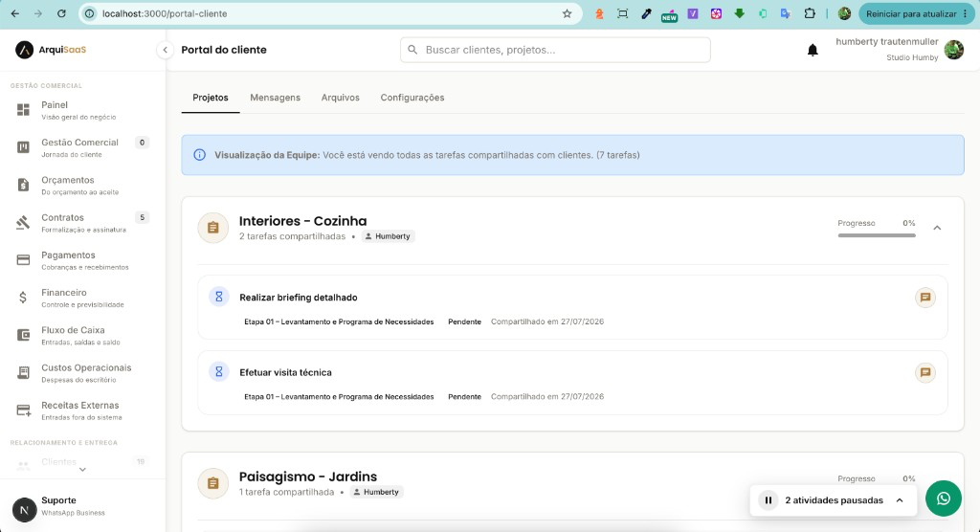This screenshot has height=532, width=980.
Task: Switch to the Mensagens tab
Action: point(275,98)
